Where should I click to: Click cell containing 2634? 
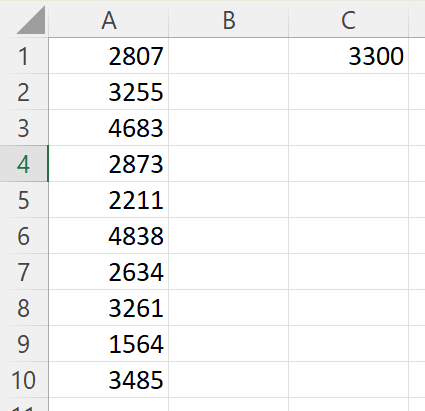[x=109, y=272]
